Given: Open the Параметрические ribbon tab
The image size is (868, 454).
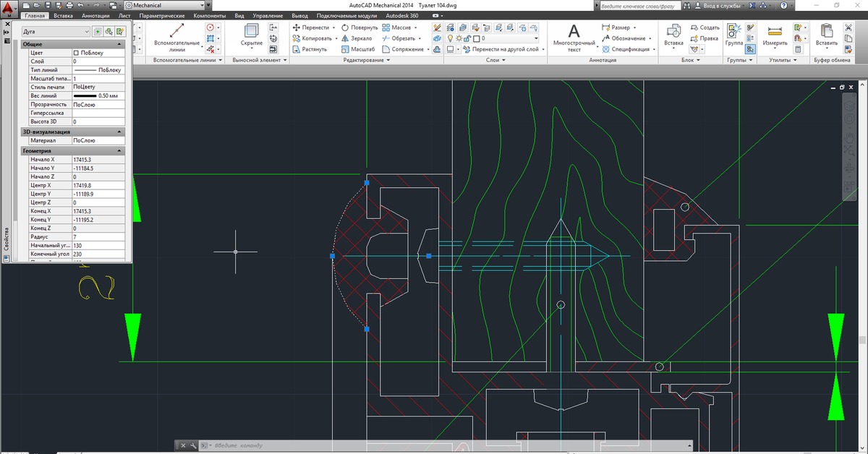Looking at the screenshot, I should 161,15.
